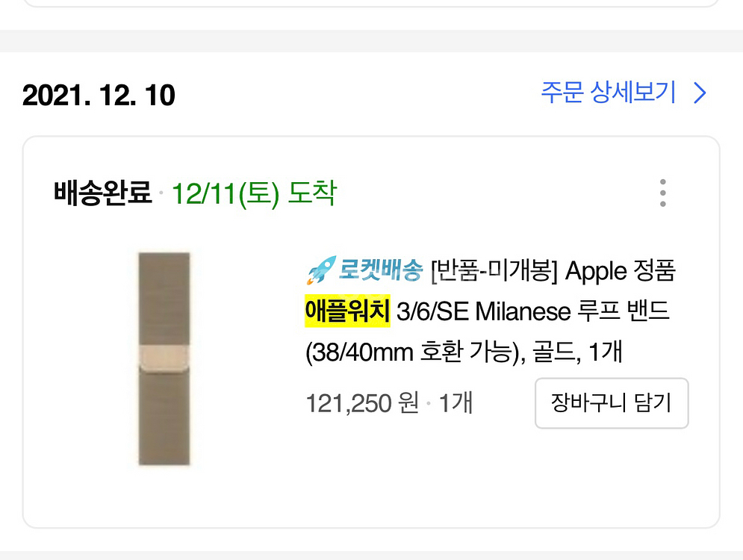Screen dimensions: 743x560
Task: Open the 주문 상세보기 order details link
Action: click(x=608, y=93)
